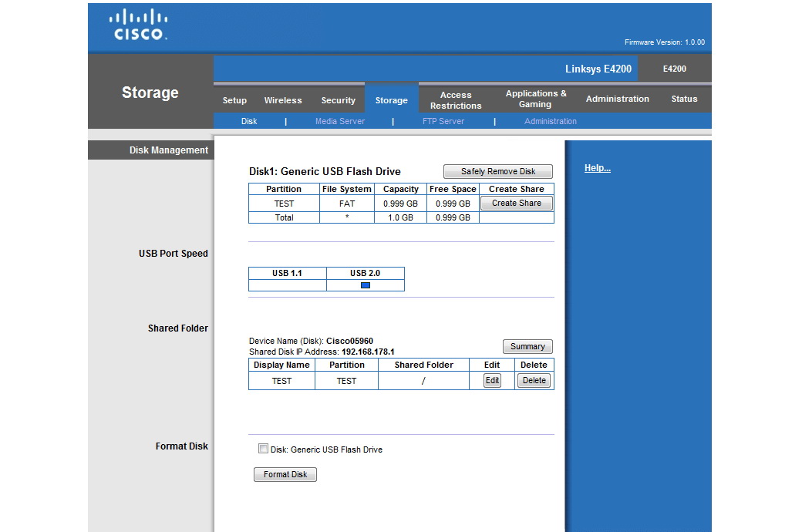Open the FTP Server sub-tab
Viewport: 802px width, 532px height.
tap(443, 121)
